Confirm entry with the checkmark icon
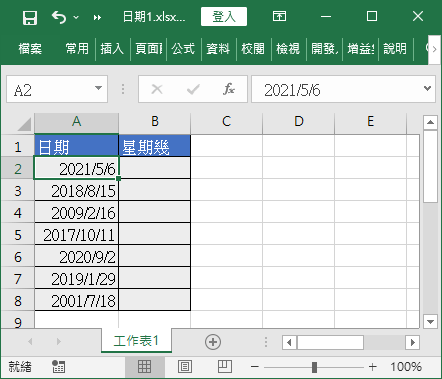 click(193, 89)
